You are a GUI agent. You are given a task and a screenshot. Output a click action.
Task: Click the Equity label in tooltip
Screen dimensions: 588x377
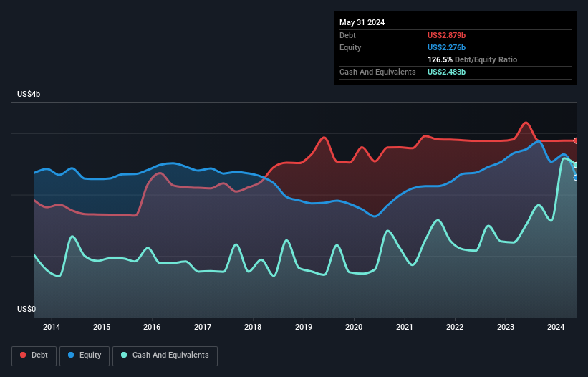(x=350, y=47)
